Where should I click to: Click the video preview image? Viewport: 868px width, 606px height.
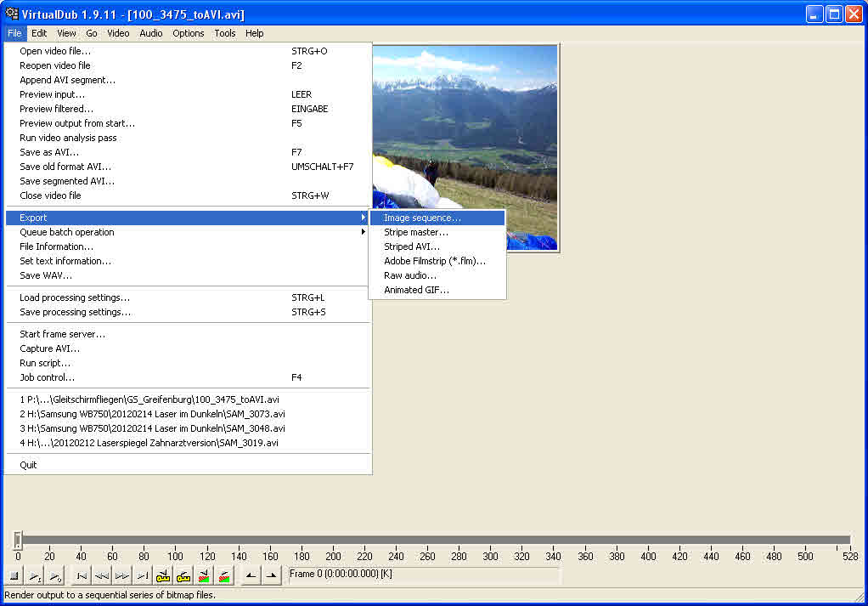coord(465,147)
